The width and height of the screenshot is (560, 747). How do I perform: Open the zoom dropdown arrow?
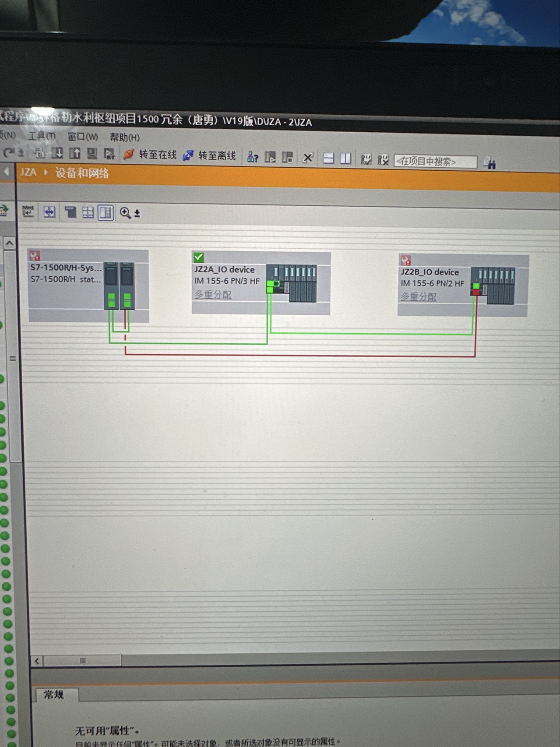point(137,214)
